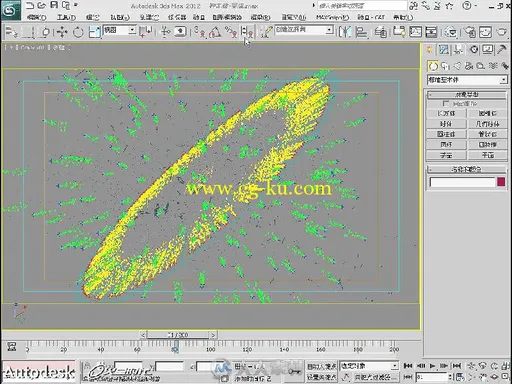Collapse the Object Type (对象类型) rollout
This screenshot has width=512, height=384.
click(x=467, y=95)
